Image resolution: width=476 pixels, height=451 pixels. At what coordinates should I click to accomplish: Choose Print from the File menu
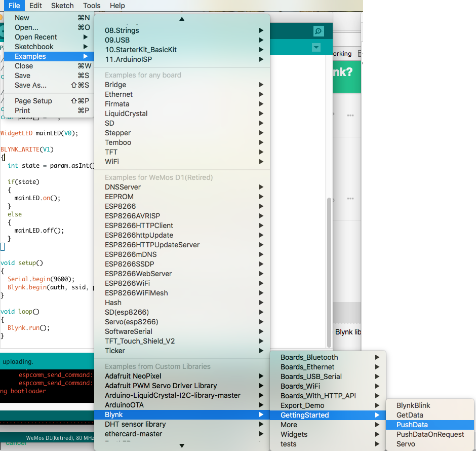click(x=49, y=110)
